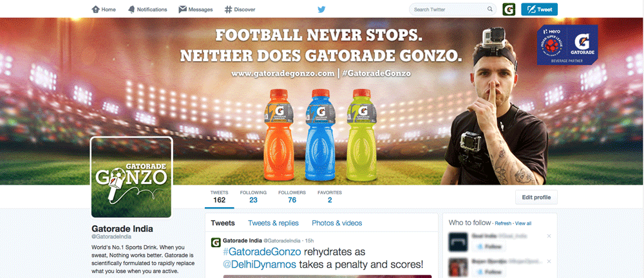The width and height of the screenshot is (644, 278).
Task: Dismiss the second Who to follow suggestion
Action: click(x=549, y=261)
